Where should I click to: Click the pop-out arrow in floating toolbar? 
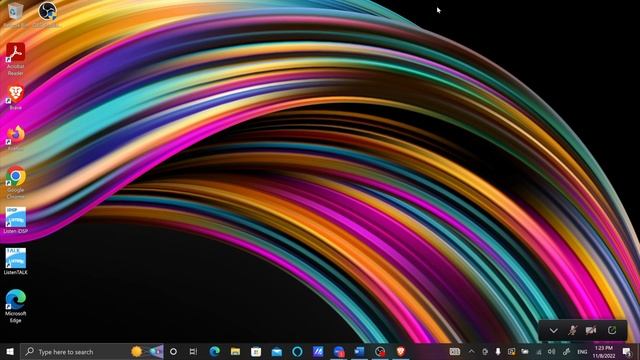[611, 331]
